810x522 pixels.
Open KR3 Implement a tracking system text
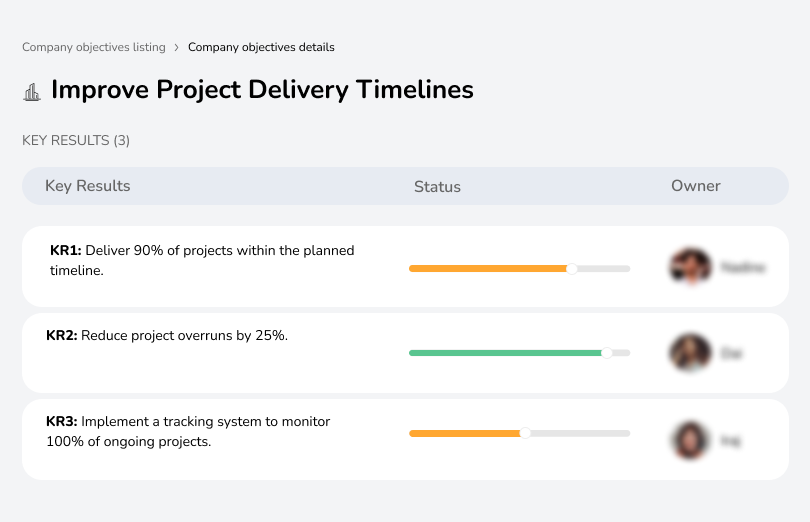point(188,431)
